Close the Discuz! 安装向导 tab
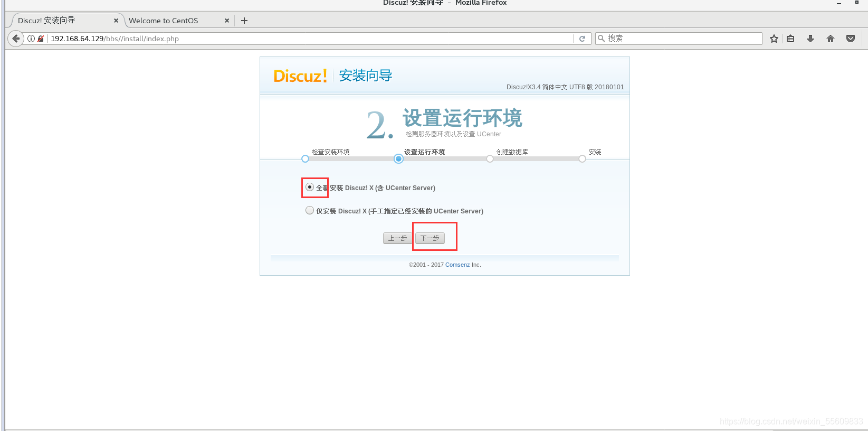 point(116,21)
